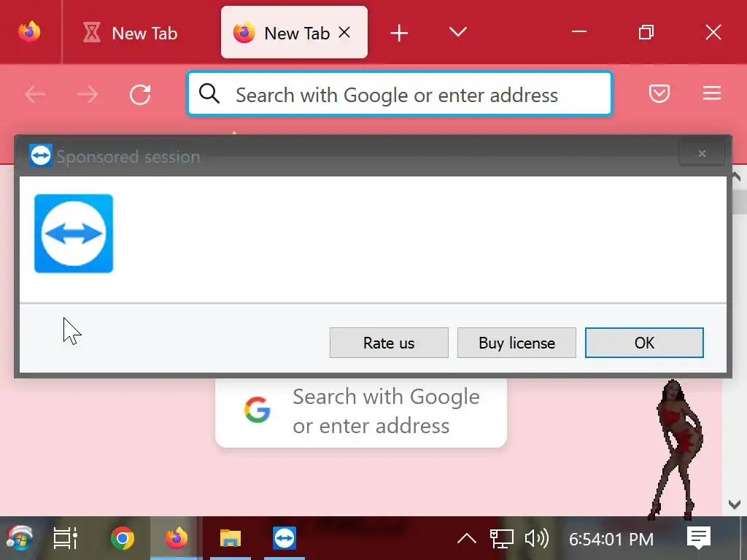Screen dimensions: 747x560
Task: Save page to Pocket
Action: click(659, 93)
